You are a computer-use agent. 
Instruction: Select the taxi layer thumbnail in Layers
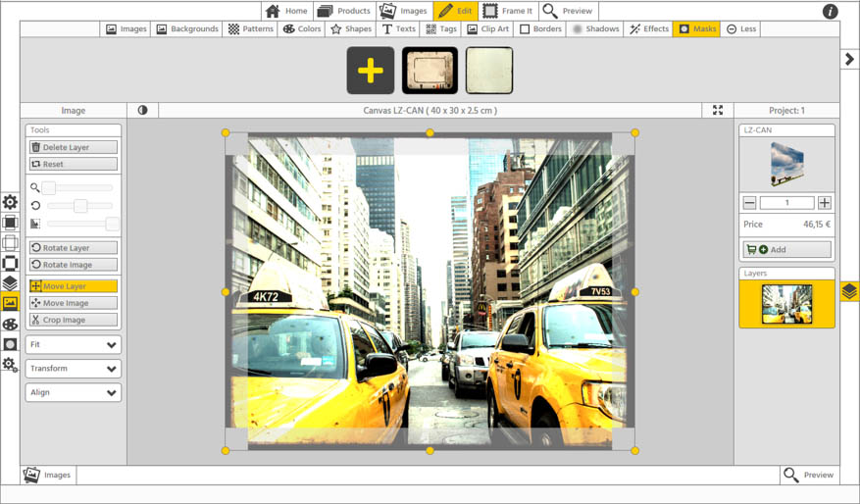(x=786, y=304)
